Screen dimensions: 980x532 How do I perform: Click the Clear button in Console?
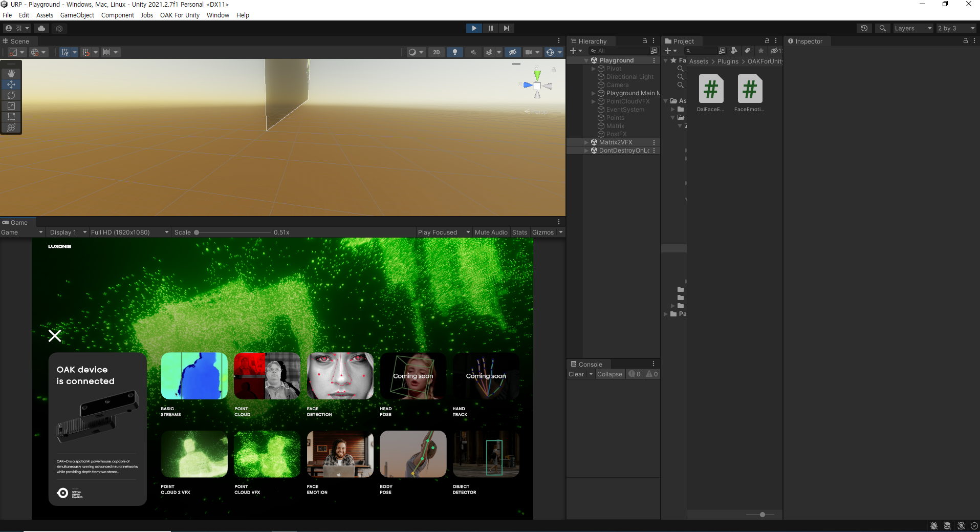click(576, 374)
